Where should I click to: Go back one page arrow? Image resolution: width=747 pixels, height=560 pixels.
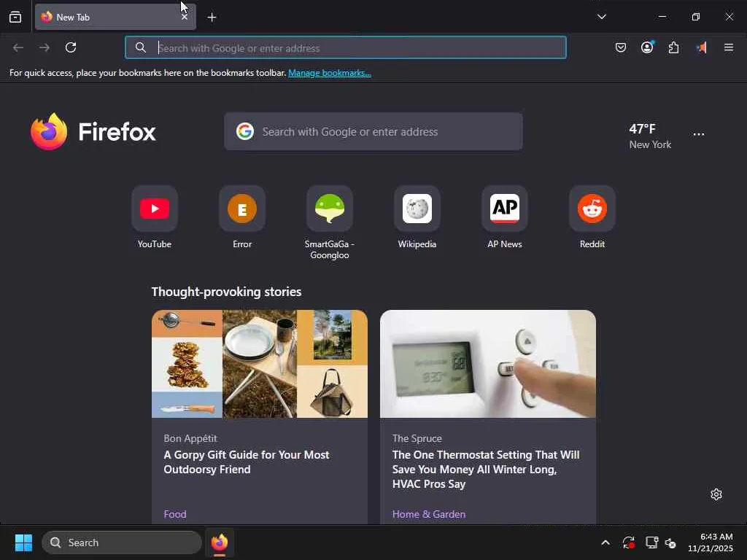click(x=18, y=47)
